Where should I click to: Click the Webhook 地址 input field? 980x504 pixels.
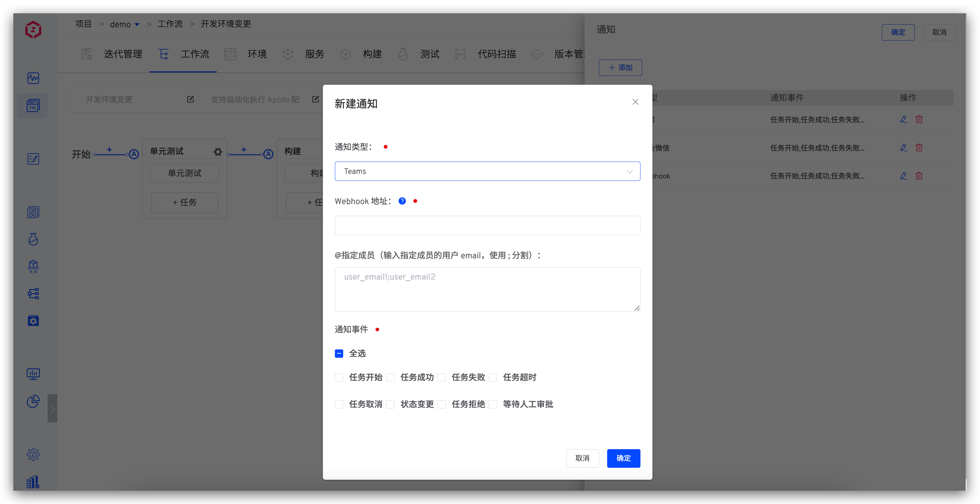[x=487, y=225]
